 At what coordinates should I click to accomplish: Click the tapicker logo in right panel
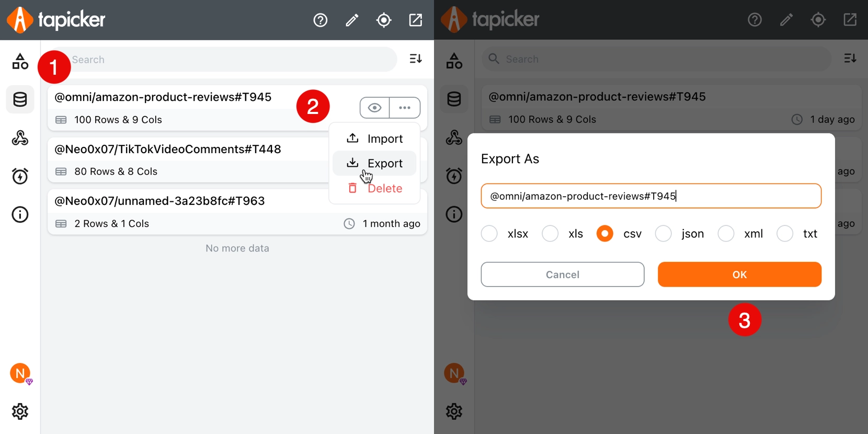[490, 20]
